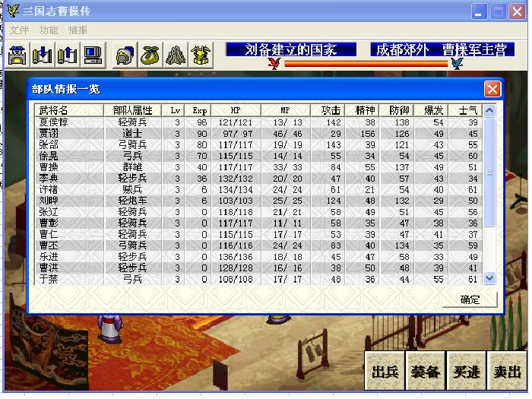
Task: Click the red phoenix emblem under the banner
Action: pyautogui.click(x=274, y=63)
